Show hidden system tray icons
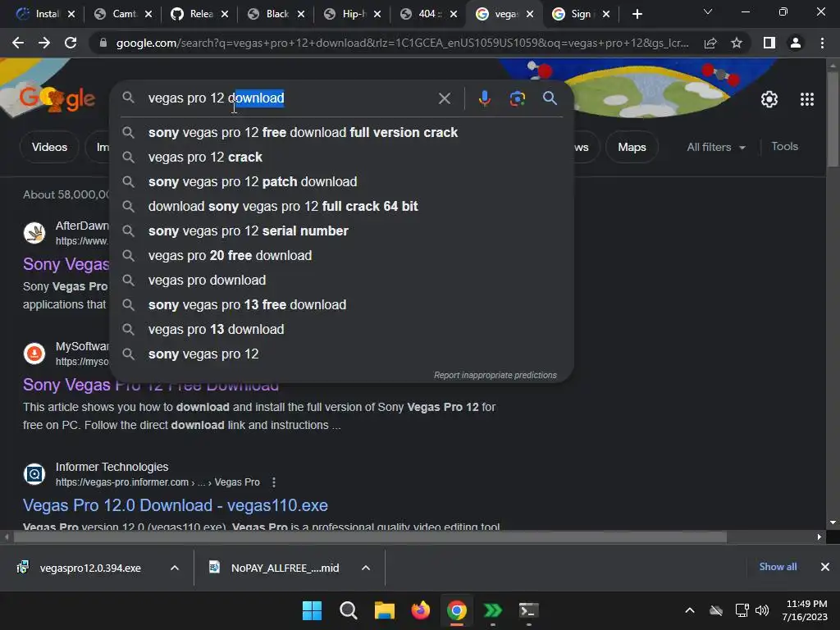The width and height of the screenshot is (840, 630). point(690,610)
